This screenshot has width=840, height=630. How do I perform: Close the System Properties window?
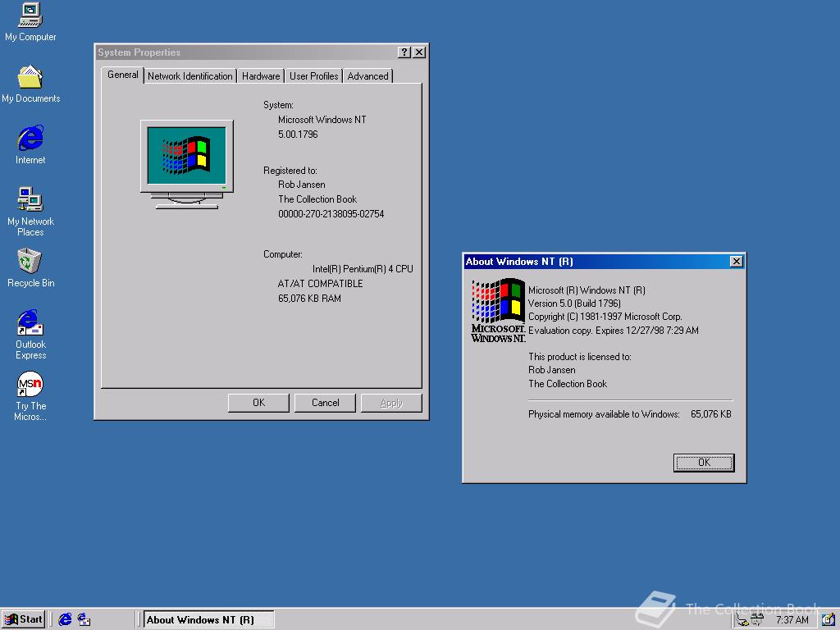pos(419,52)
